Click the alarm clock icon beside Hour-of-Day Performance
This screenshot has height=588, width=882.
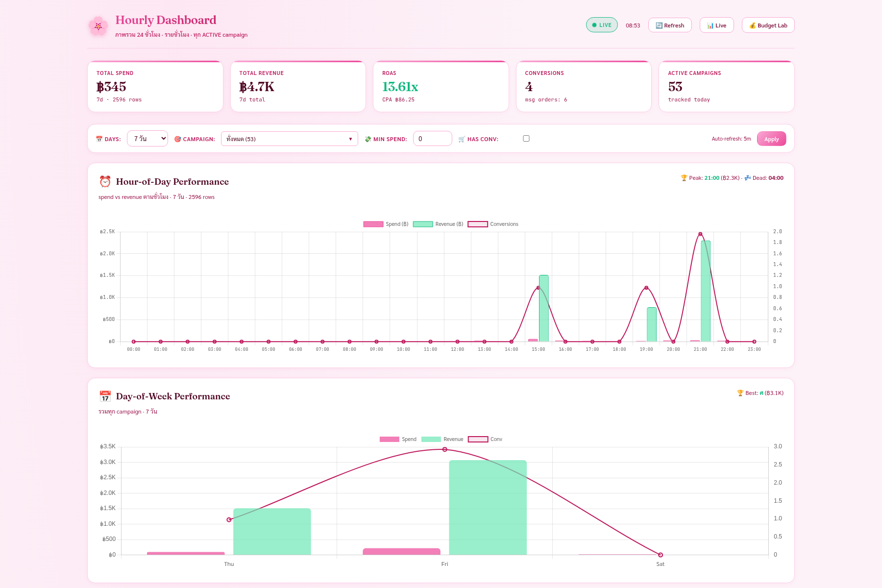(x=105, y=182)
